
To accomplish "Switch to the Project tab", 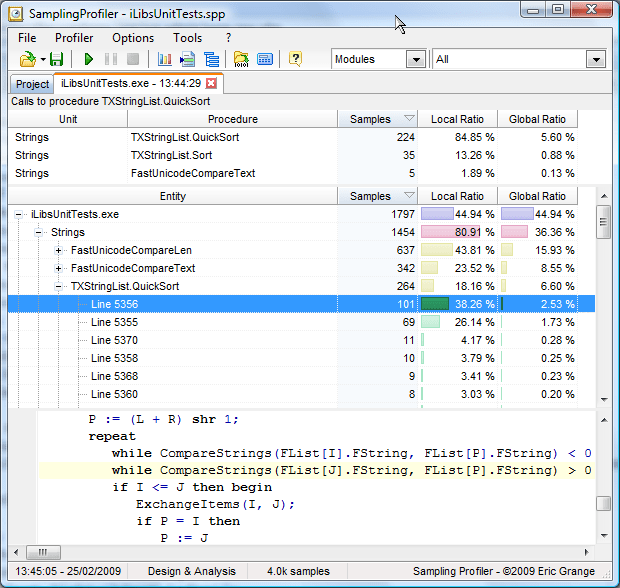I will point(32,84).
